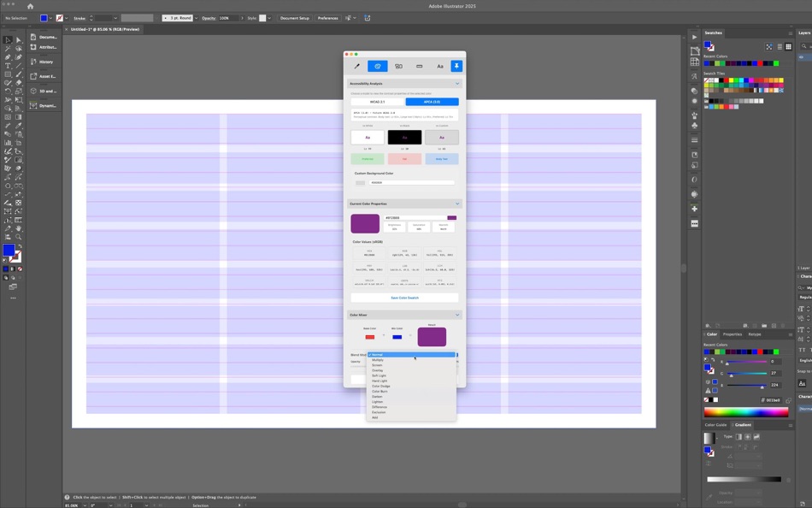812x508 pixels.
Task: Open the Document Info panel button
Action: click(43, 37)
